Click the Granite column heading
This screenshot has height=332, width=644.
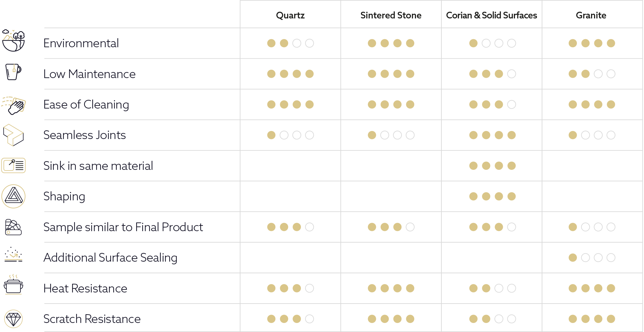point(591,15)
